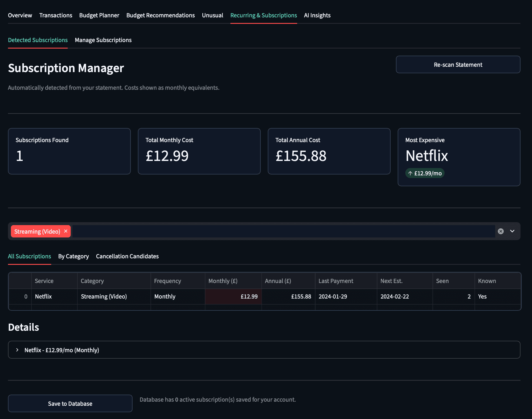Click inside the category filter input field

coord(283,231)
